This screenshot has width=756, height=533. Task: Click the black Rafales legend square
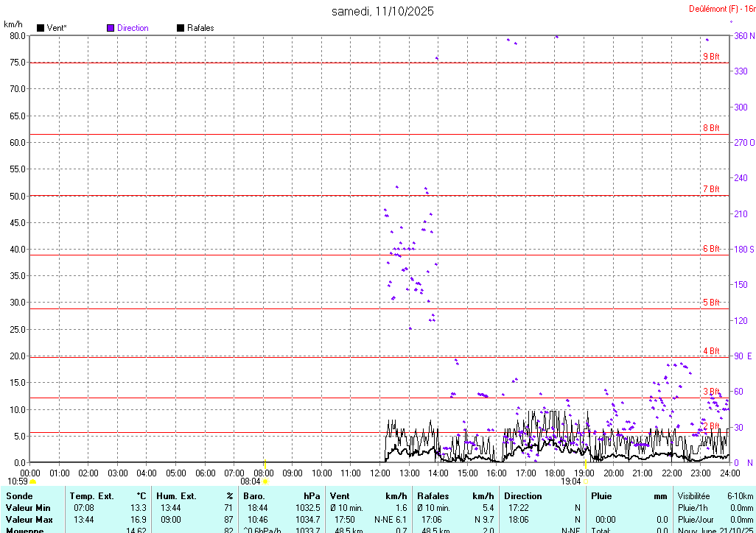point(181,28)
